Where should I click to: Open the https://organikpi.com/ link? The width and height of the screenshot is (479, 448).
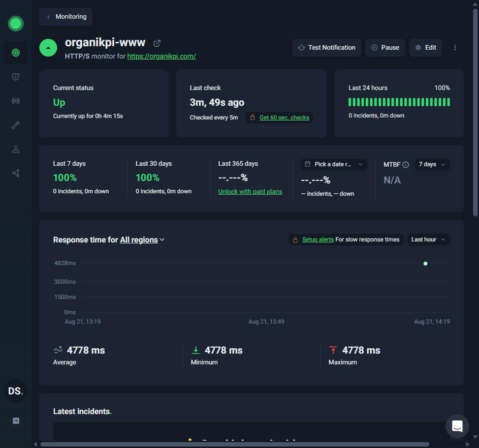tap(161, 56)
